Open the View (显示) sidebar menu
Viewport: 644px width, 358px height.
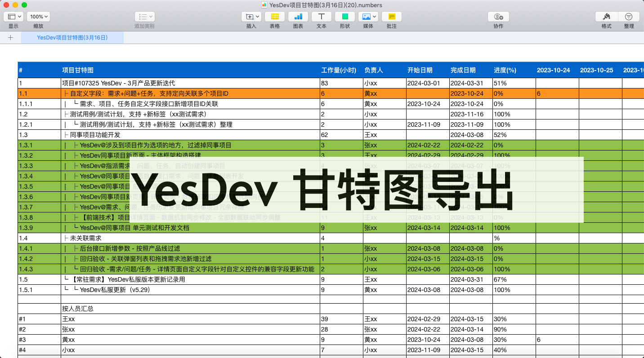[13, 17]
